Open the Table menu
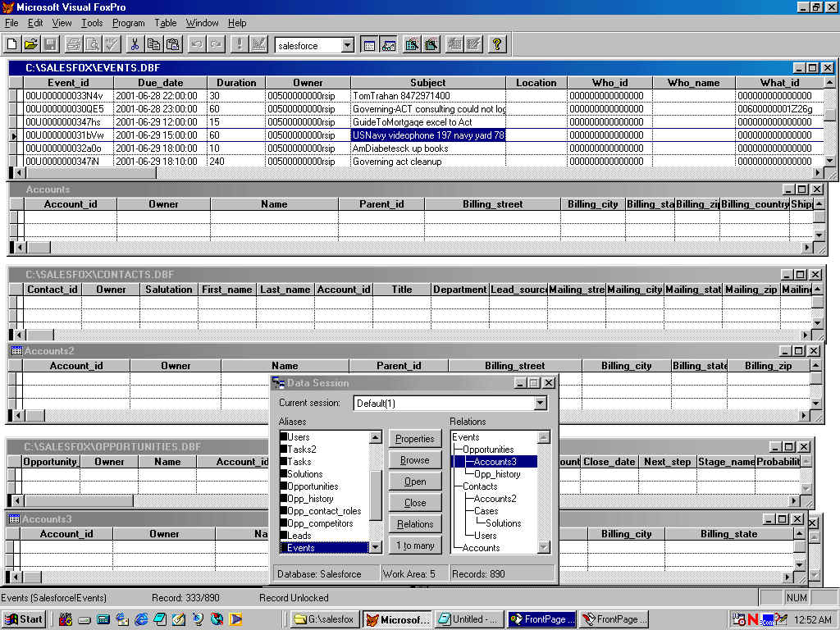This screenshot has width=840, height=630. pos(166,23)
